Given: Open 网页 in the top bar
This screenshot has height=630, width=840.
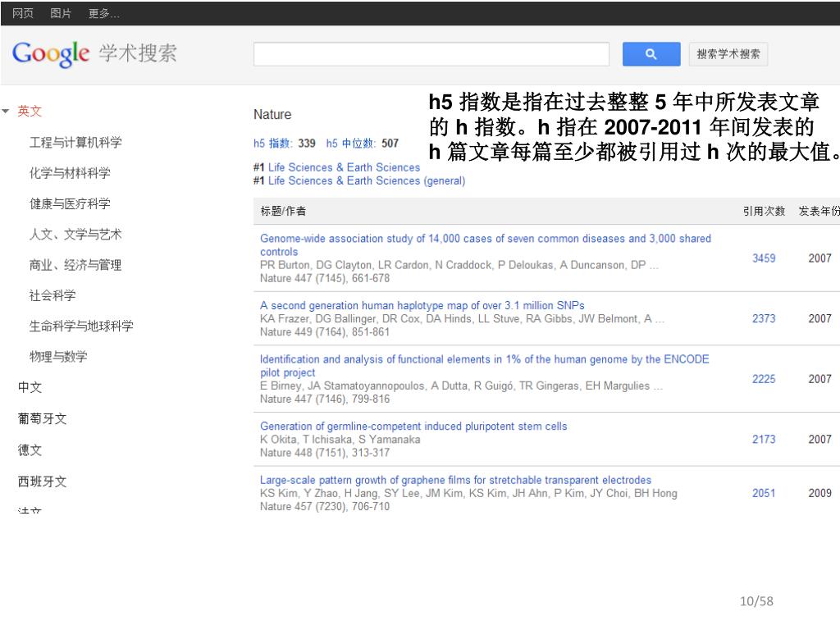Looking at the screenshot, I should pyautogui.click(x=22, y=13).
